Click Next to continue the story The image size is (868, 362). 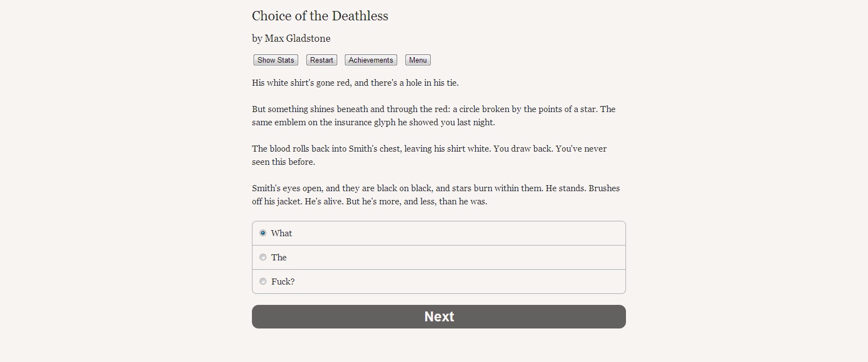tap(438, 316)
